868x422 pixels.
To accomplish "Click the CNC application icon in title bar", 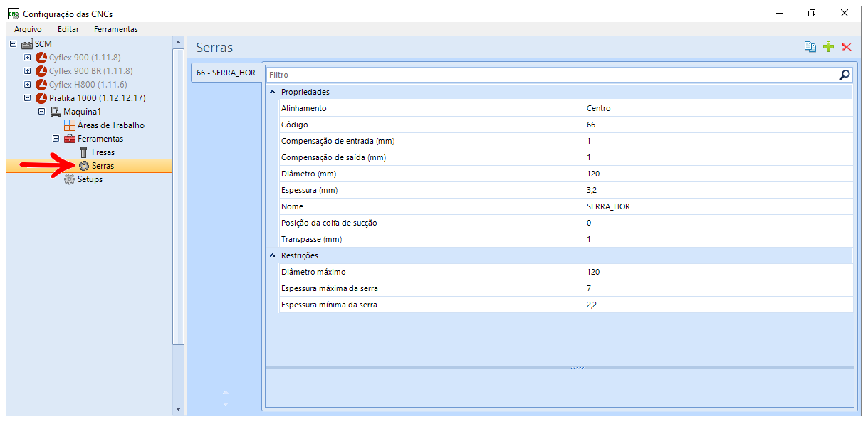I will click(x=13, y=14).
